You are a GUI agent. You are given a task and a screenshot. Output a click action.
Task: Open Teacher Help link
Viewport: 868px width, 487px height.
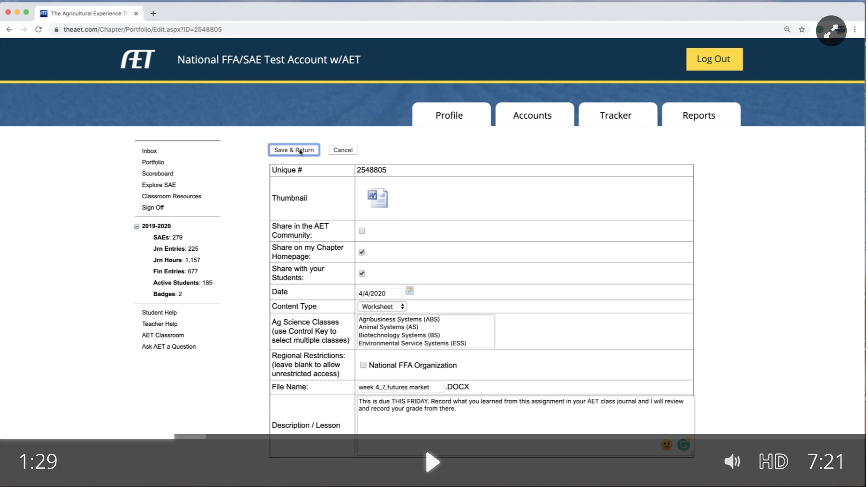click(x=159, y=324)
